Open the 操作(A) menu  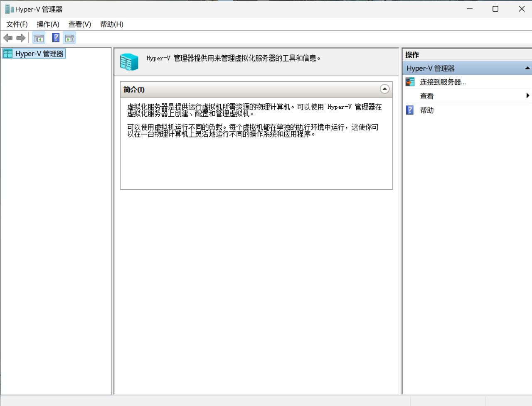(48, 24)
